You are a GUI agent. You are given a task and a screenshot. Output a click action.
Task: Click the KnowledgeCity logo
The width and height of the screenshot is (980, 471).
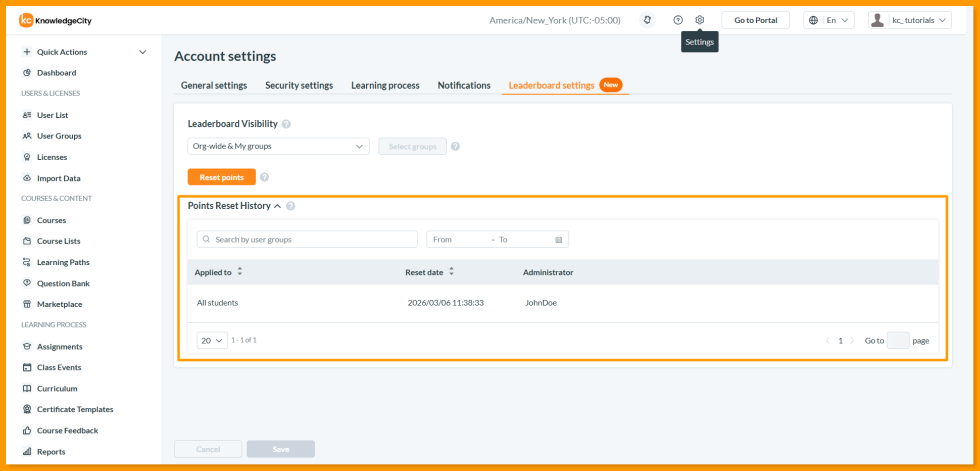56,20
